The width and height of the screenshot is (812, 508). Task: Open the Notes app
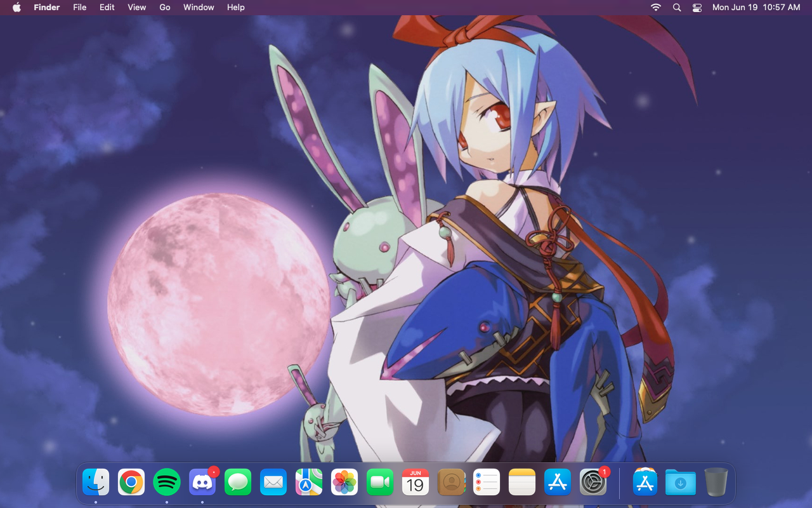[522, 483]
